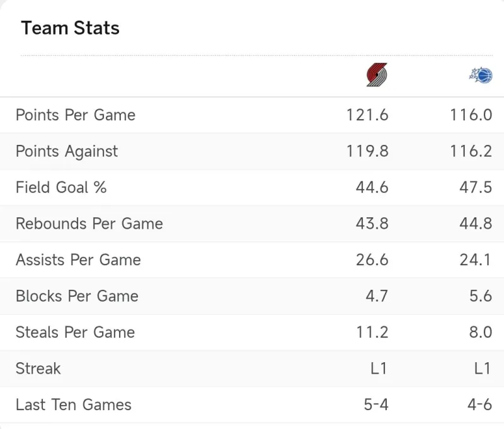Click the 43.8 rebounds value
Image resolution: width=504 pixels, height=429 pixels.
(372, 224)
